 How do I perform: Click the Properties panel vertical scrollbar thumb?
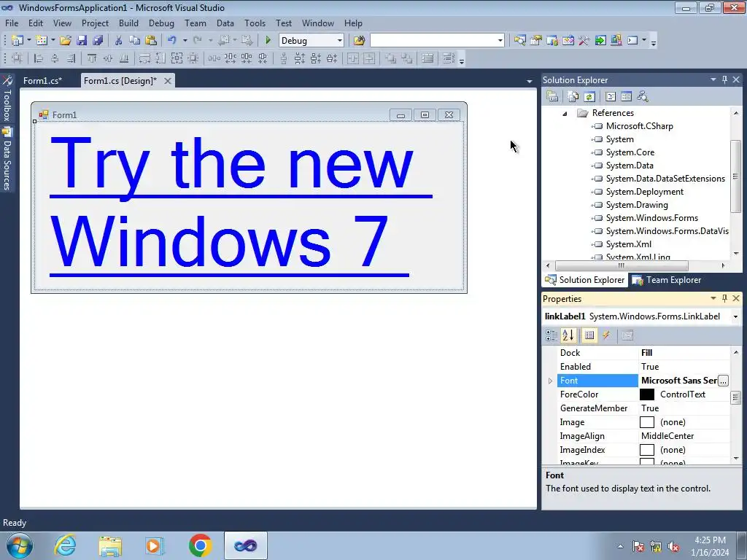735,397
